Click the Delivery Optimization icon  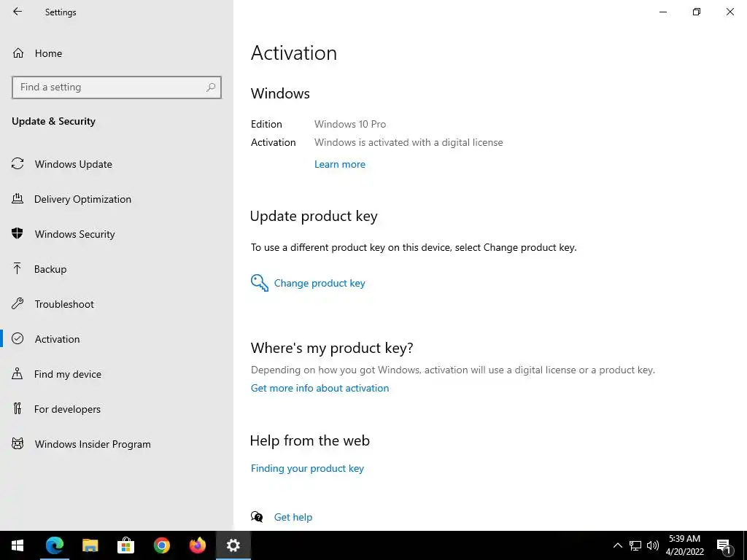coord(18,198)
